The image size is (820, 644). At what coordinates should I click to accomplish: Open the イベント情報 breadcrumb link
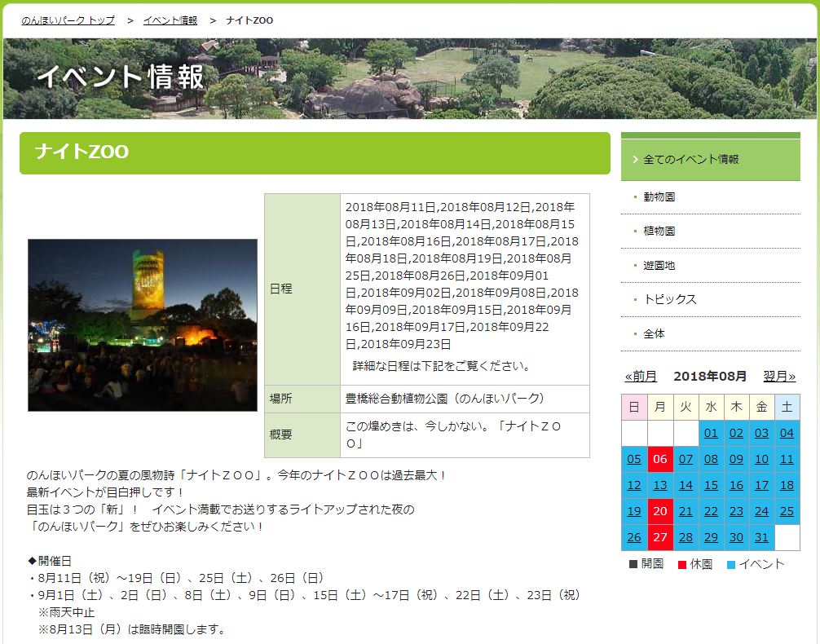(170, 20)
